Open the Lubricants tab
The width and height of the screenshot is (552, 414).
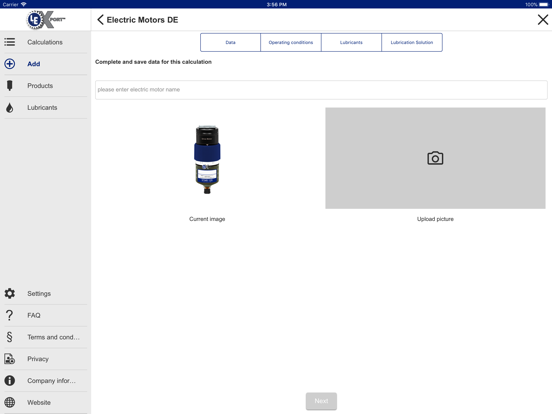[351, 43]
